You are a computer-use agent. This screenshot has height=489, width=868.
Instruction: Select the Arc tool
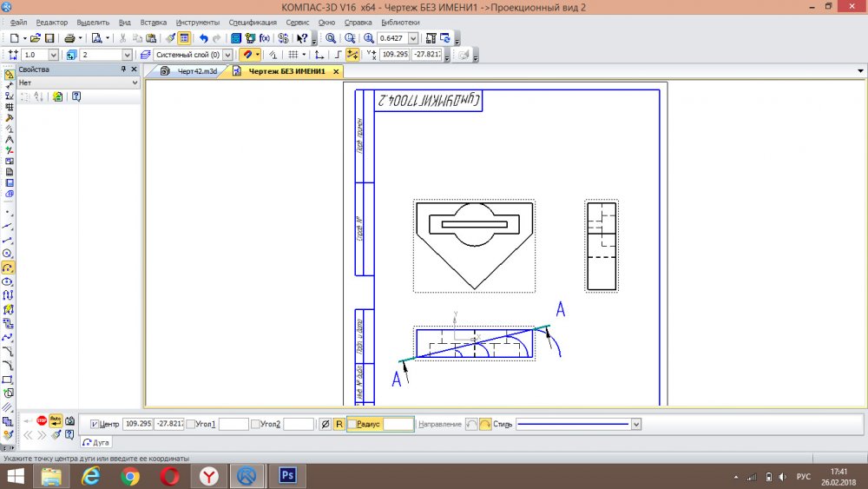tap(8, 268)
